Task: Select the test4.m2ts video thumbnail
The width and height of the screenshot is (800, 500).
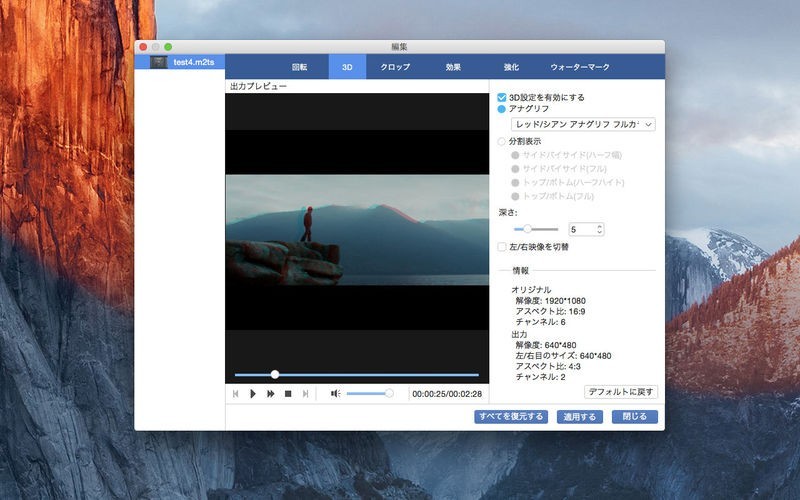Action: click(x=158, y=62)
